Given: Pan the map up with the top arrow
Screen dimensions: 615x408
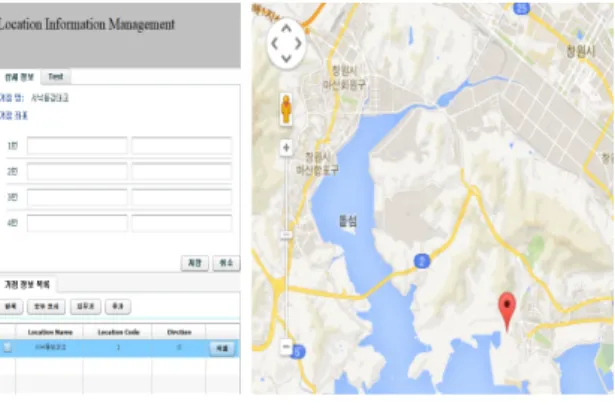Looking at the screenshot, I should 286,29.
